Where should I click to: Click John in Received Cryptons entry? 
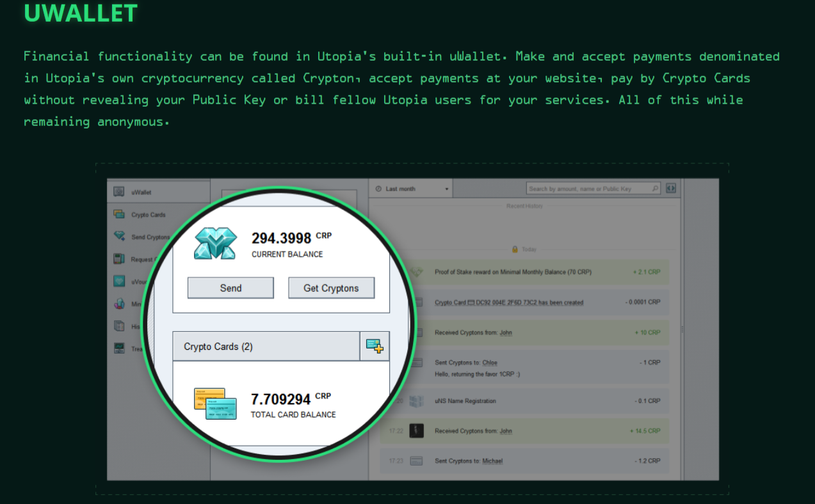507,333
